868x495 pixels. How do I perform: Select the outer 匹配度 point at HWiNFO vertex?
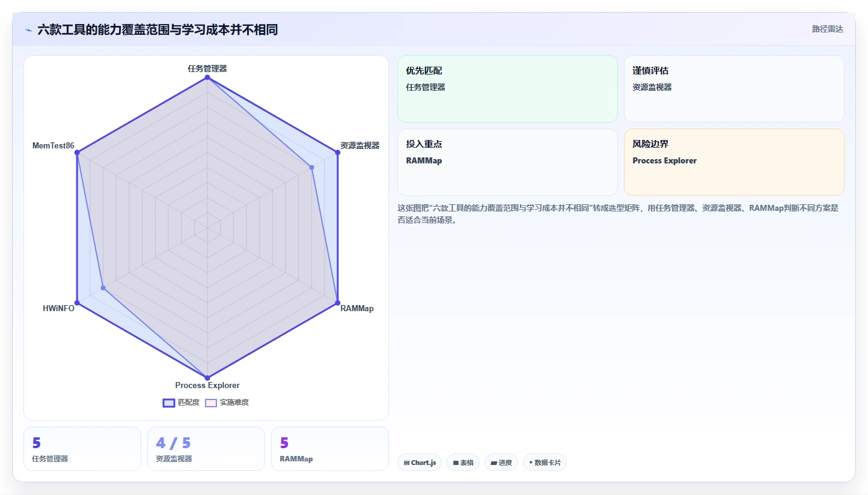(77, 303)
